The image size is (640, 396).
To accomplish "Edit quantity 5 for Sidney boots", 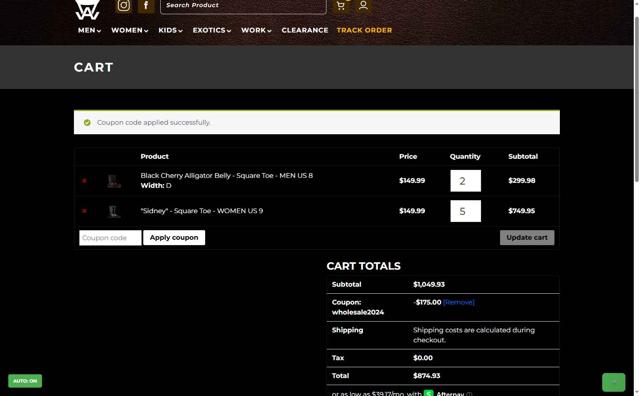I will pos(465,211).
